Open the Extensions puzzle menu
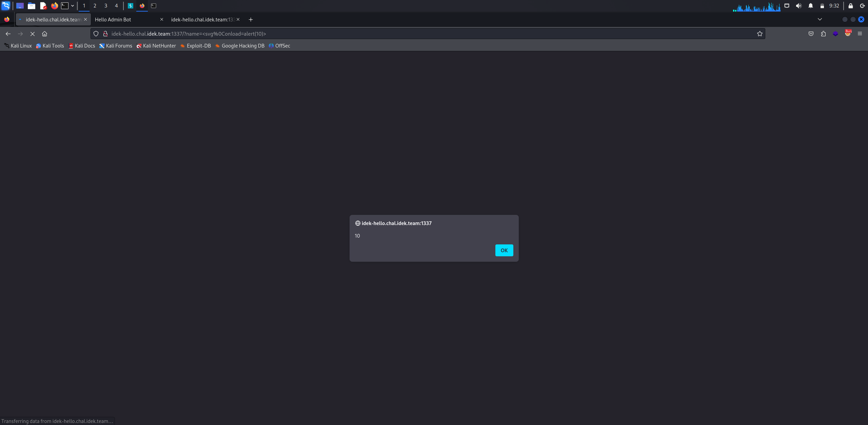This screenshot has height=425, width=868. pos(823,34)
